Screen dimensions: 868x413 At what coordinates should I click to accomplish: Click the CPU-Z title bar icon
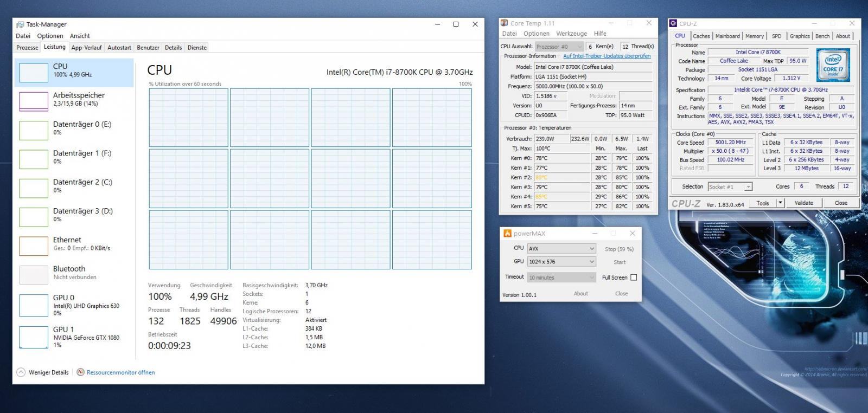click(x=673, y=23)
